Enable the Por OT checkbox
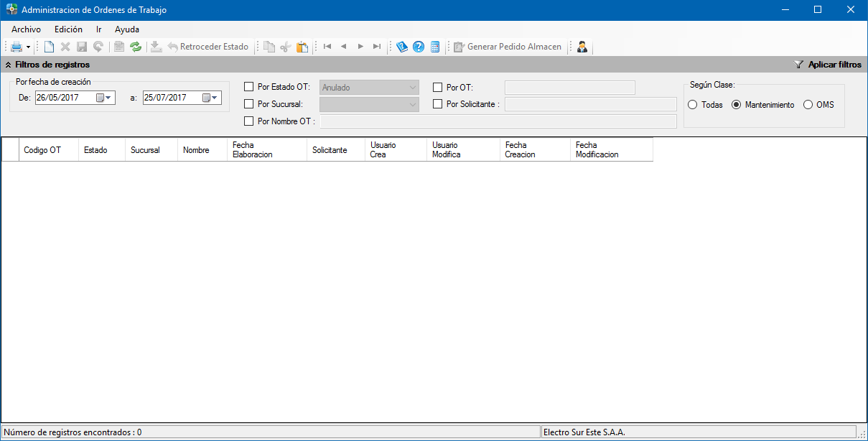 pyautogui.click(x=438, y=88)
